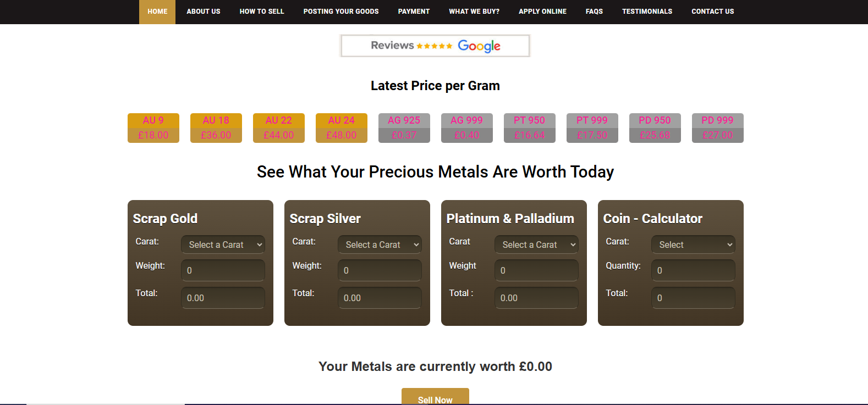This screenshot has height=405, width=868.
Task: Open the Google Reviews banner
Action: click(x=435, y=46)
